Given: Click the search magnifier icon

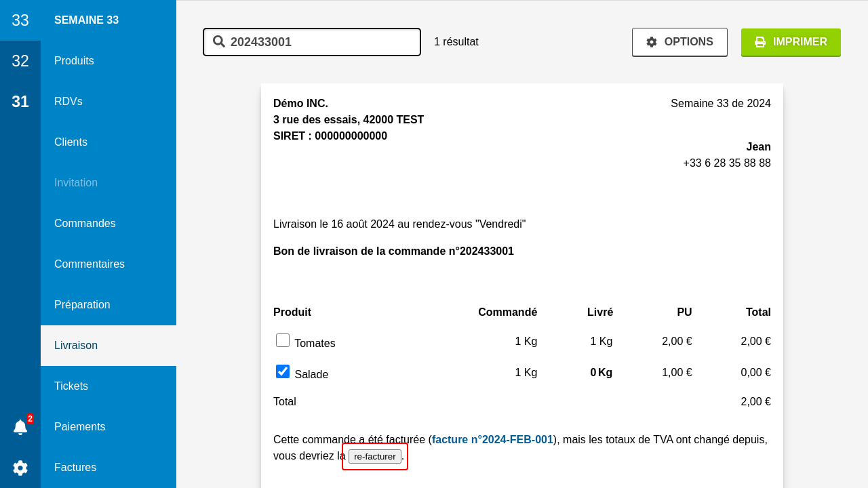Looking at the screenshot, I should click(x=219, y=41).
